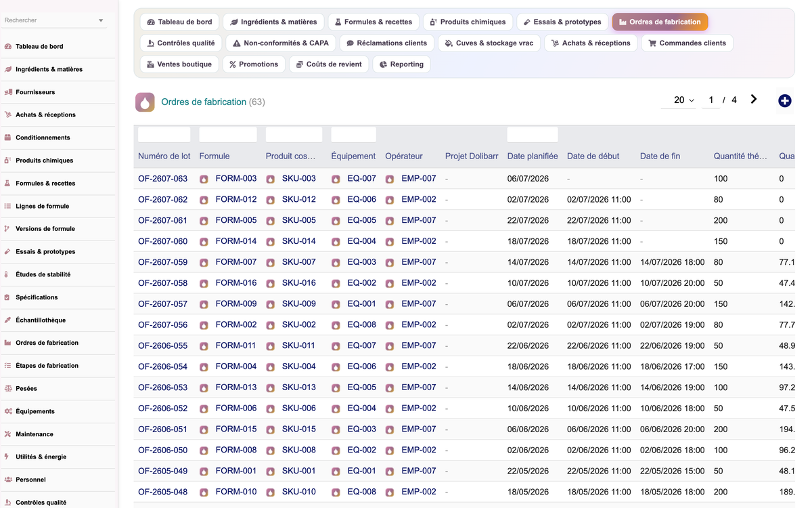The image size is (812, 508).
Task: Click the icon beside FORM-003
Action: point(204,179)
